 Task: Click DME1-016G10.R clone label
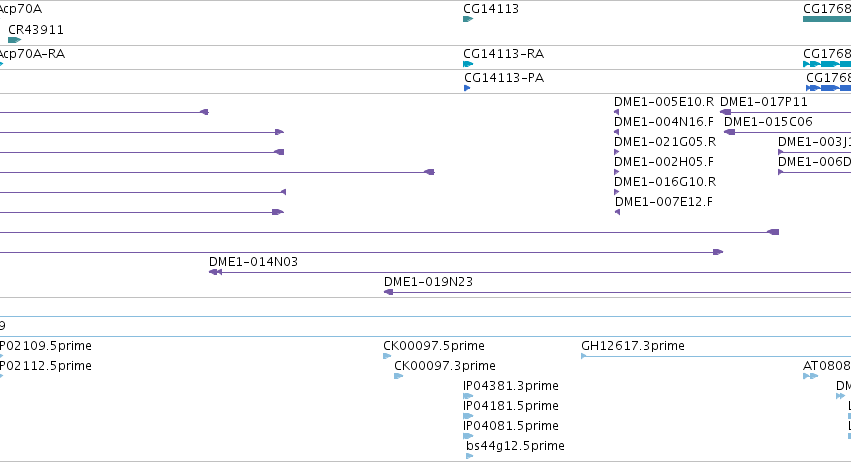(x=665, y=182)
